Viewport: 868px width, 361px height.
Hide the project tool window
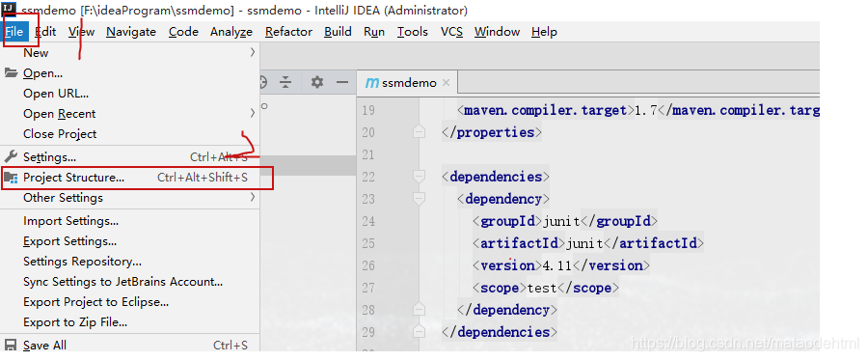(342, 82)
